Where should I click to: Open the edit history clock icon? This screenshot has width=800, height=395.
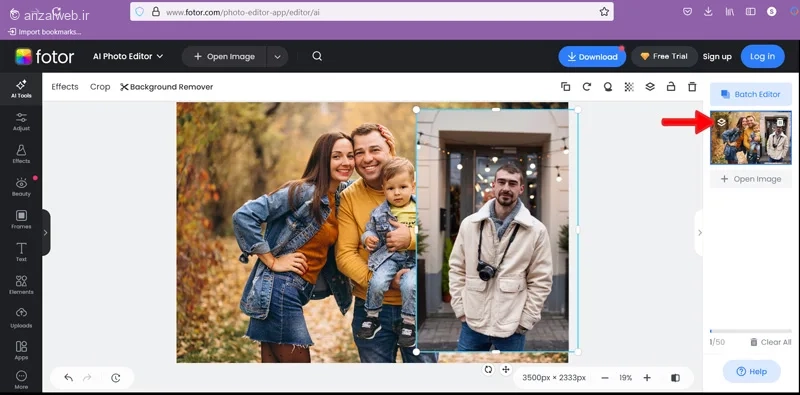(116, 378)
